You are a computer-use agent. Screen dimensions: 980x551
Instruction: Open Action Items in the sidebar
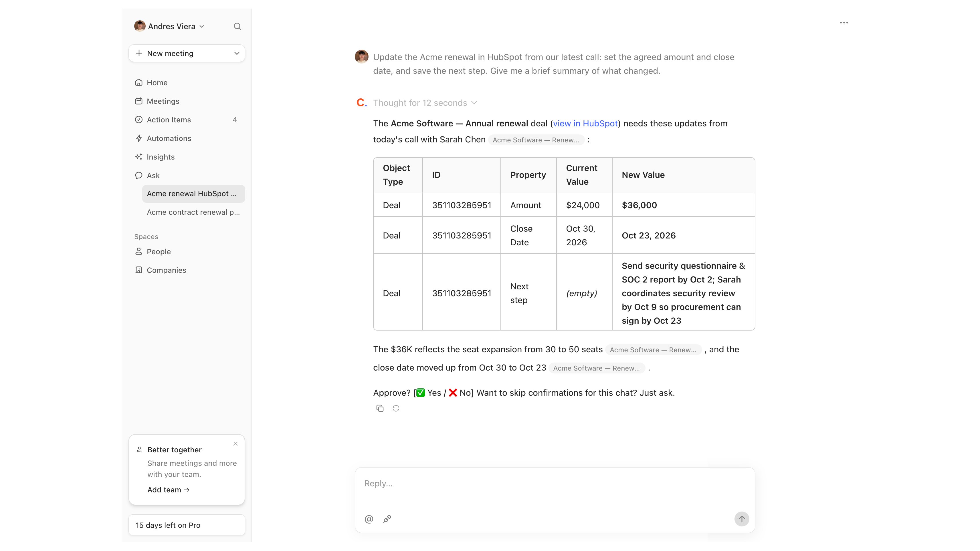tap(186, 120)
